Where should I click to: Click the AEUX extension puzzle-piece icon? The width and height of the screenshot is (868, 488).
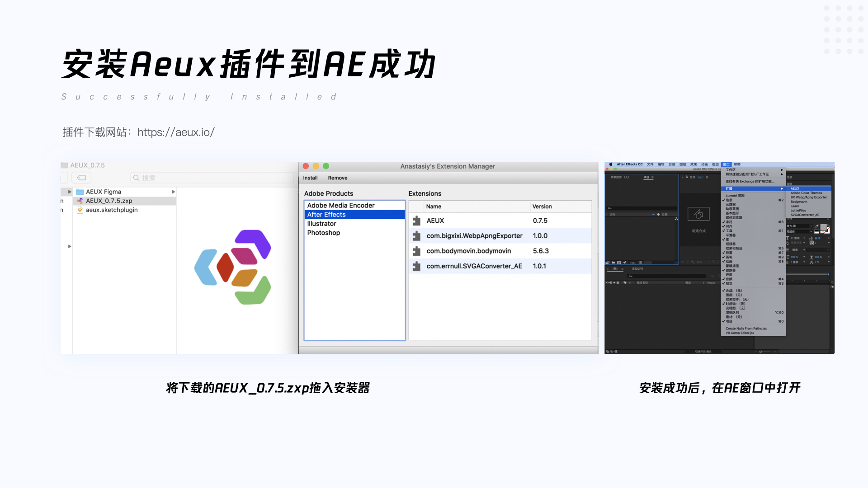click(416, 221)
